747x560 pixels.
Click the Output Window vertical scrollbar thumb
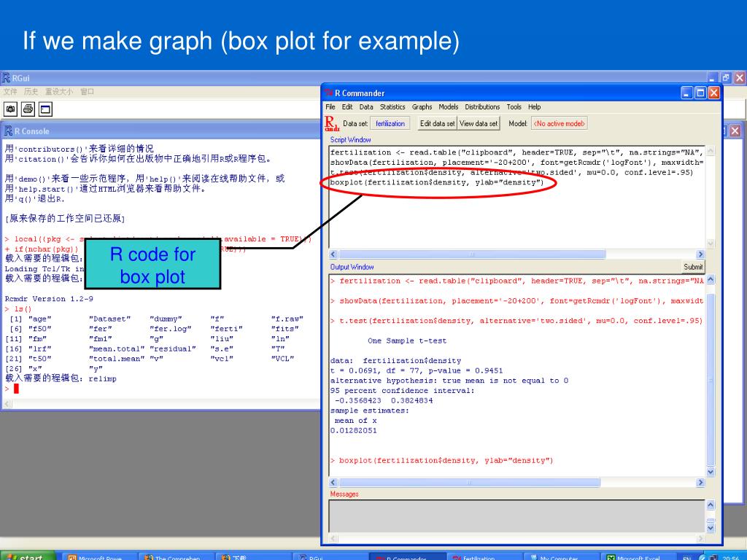click(711, 379)
